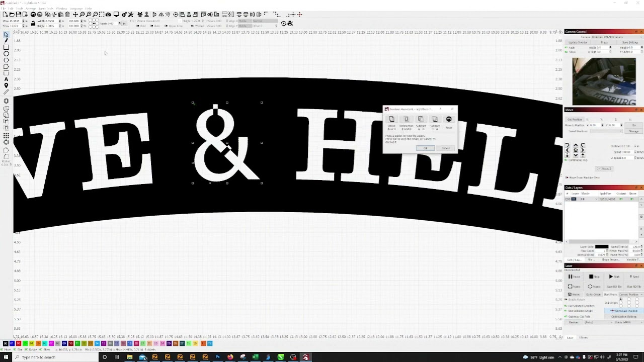Viewport: 644px width, 362px height.
Task: Click the camera preview thumbnail
Action: pos(604,81)
